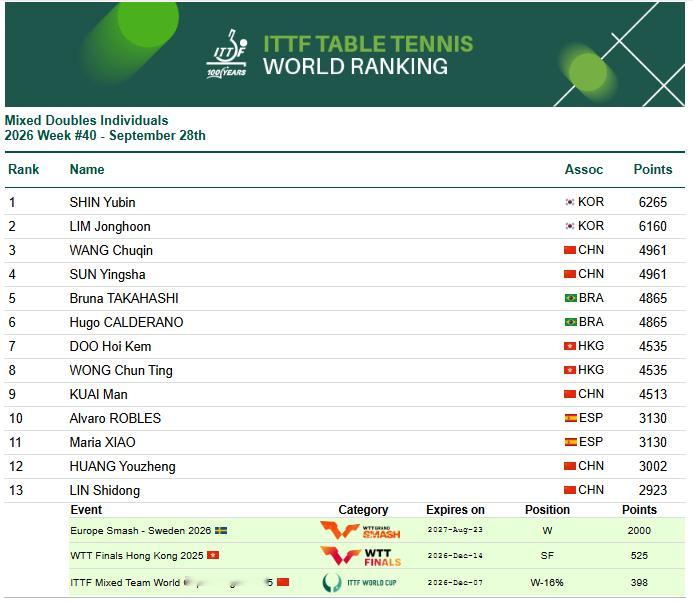This screenshot has width=693, height=601.
Task: Sort by the Points column header
Action: click(653, 169)
